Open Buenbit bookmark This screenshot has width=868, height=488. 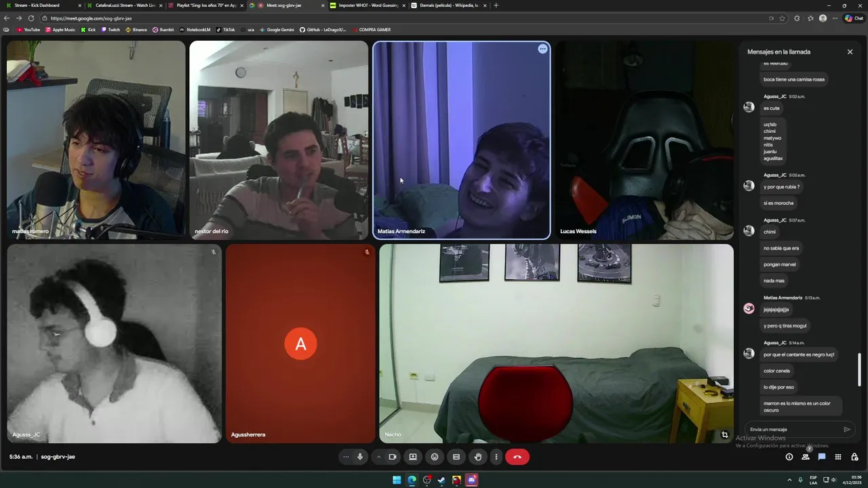coord(163,30)
